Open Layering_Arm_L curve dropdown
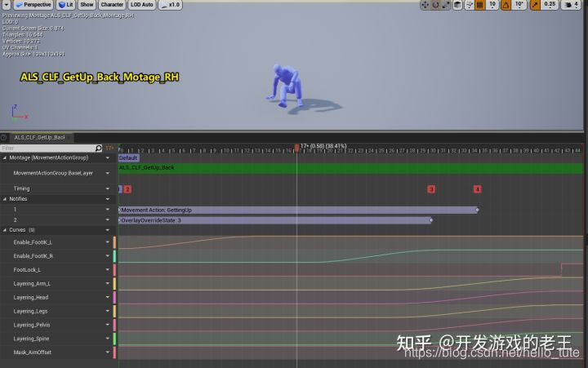The height and width of the screenshot is (368, 588). [108, 284]
